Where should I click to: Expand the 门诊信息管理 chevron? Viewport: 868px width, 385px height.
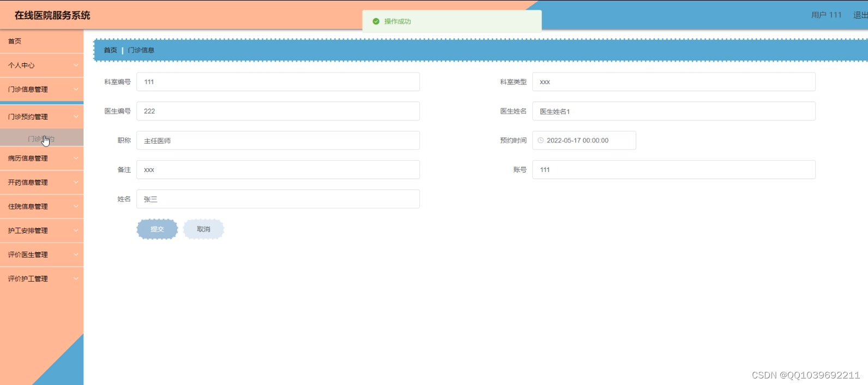76,89
